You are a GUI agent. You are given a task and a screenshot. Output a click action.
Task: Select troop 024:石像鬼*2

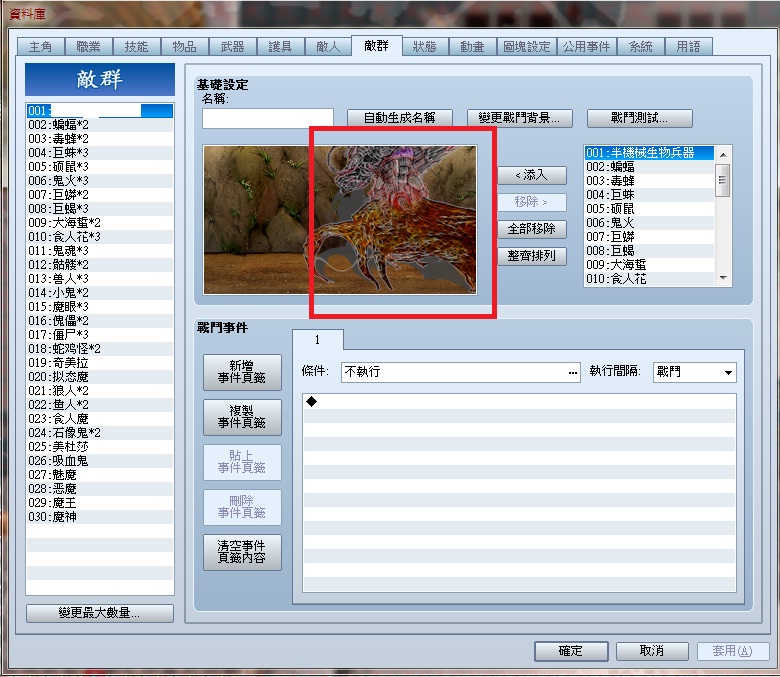pos(100,433)
